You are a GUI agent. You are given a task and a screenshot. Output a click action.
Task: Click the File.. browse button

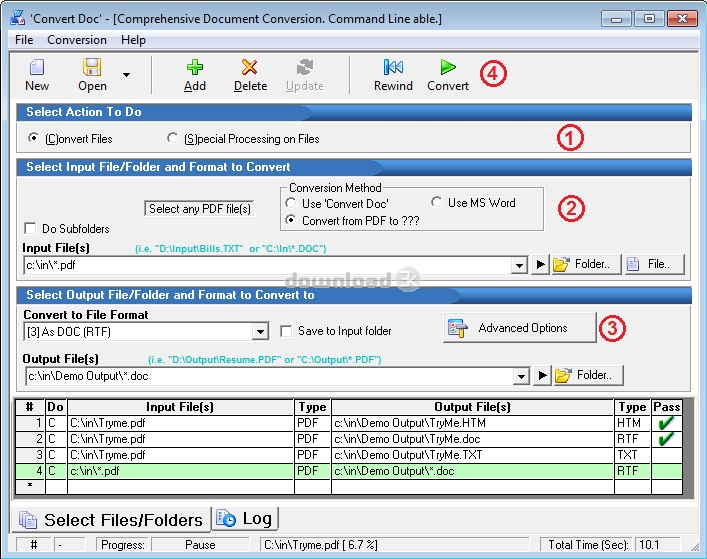click(654, 264)
